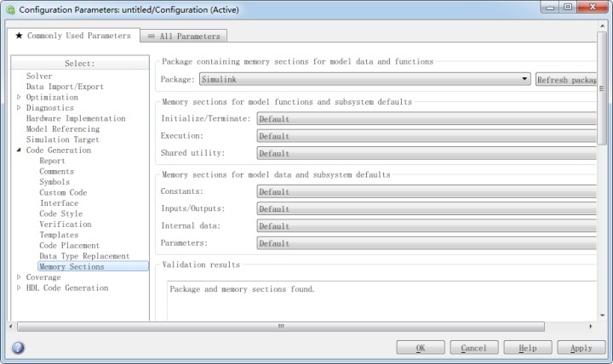Viewport: 613px width, 364px height.
Task: Open the Comments pane under Code Generation
Action: pyautogui.click(x=57, y=171)
